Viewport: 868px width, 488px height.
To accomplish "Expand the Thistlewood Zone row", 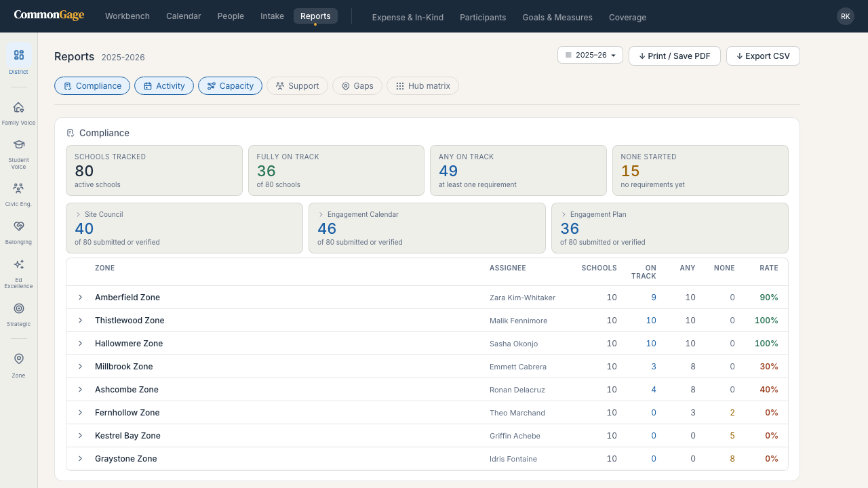I will pyautogui.click(x=80, y=321).
